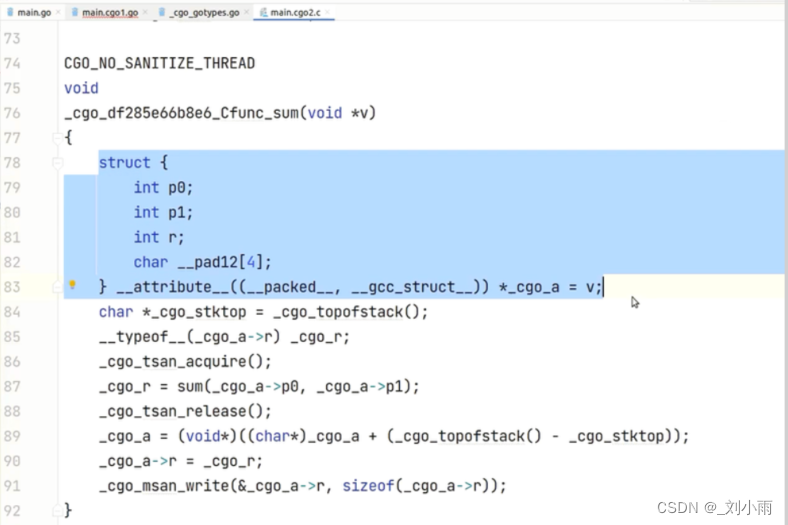Place cursor on 'int p1;' line
The image size is (788, 525).
(x=163, y=213)
